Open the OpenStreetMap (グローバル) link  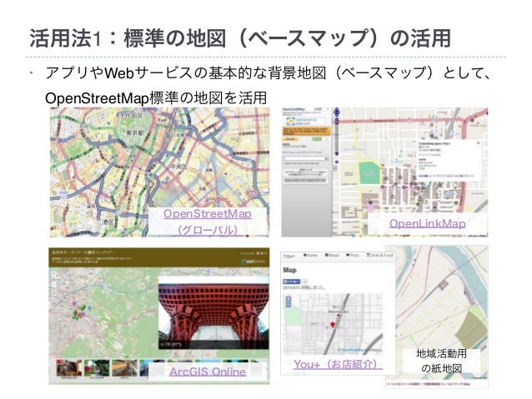coord(208,222)
